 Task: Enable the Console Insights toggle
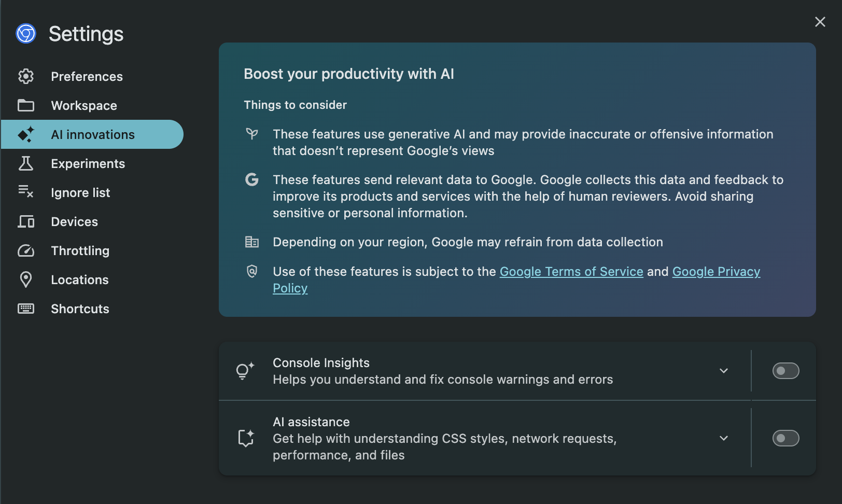pyautogui.click(x=785, y=371)
